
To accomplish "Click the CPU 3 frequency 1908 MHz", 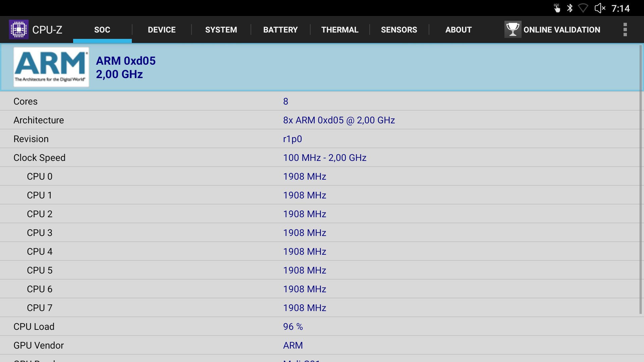I will 305,233.
